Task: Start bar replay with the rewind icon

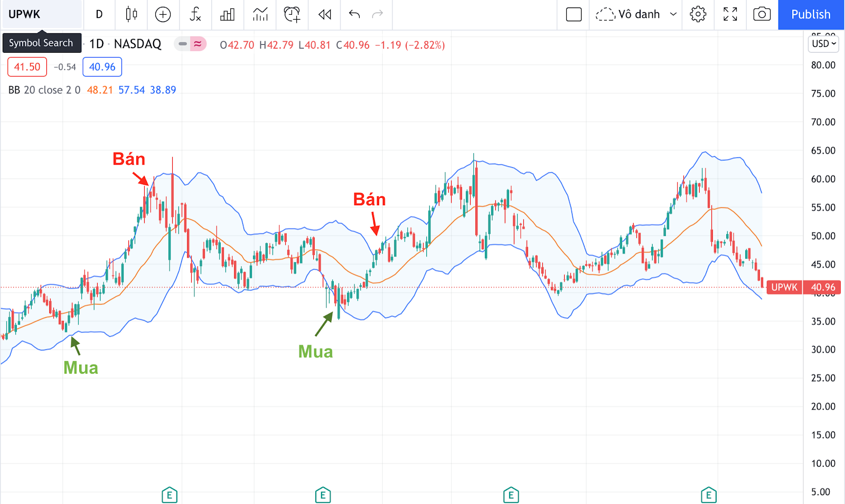Action: (x=325, y=14)
